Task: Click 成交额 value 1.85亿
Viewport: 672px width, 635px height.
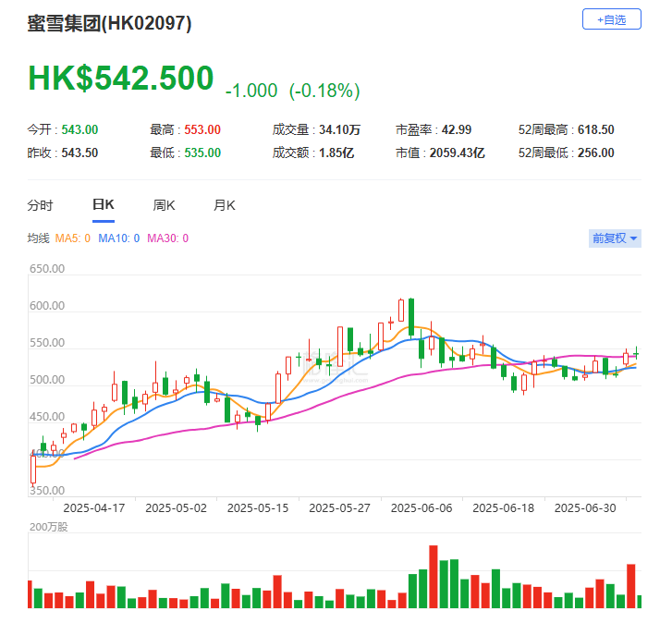Action: point(336,153)
